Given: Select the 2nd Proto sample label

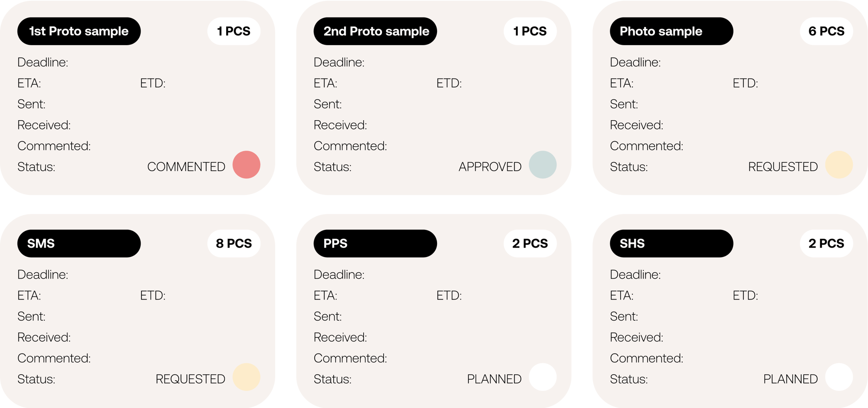Looking at the screenshot, I should [x=375, y=31].
